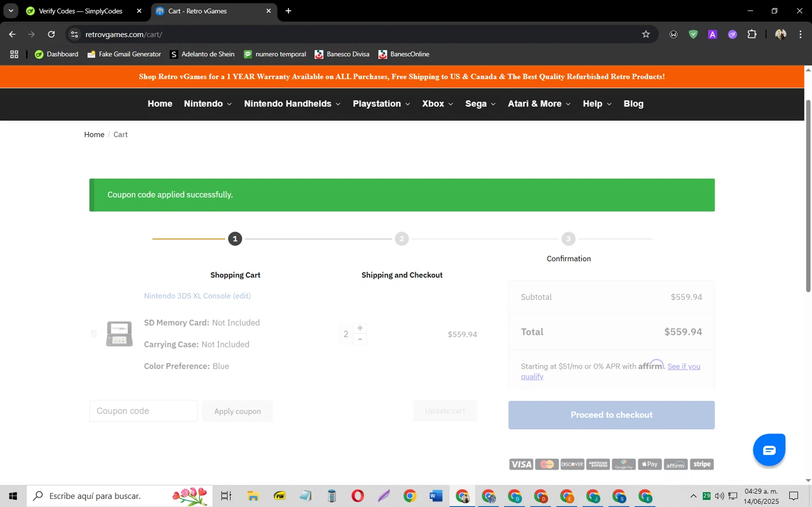
Task: Click the browser address bar URL
Action: pos(124,34)
